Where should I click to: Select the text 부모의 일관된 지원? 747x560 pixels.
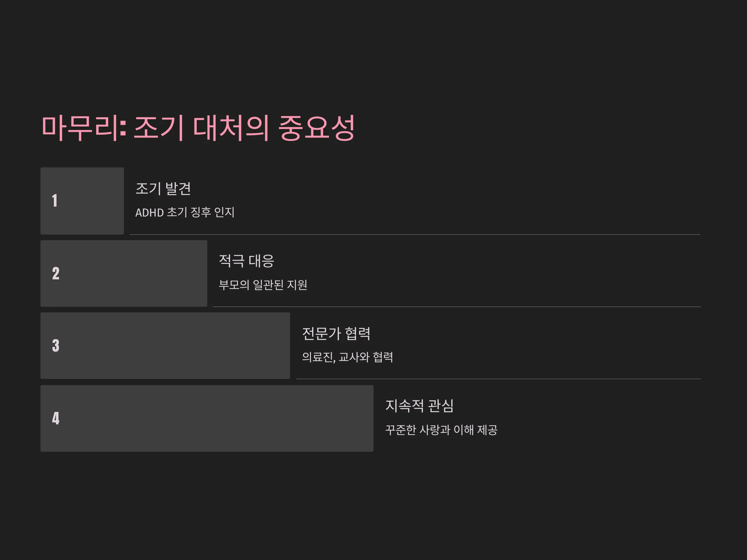point(263,285)
